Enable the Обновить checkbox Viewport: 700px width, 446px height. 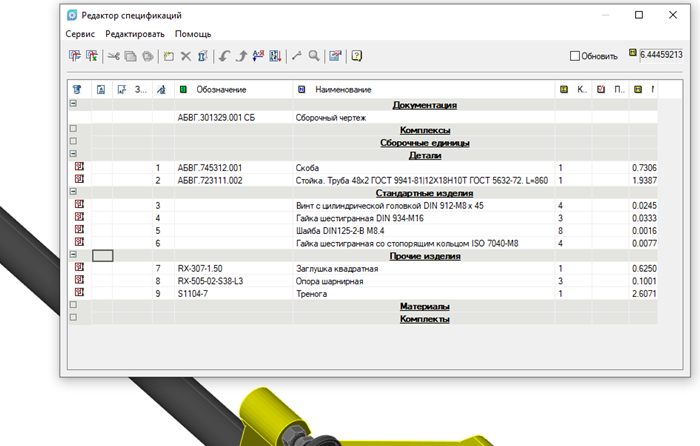pyautogui.click(x=574, y=56)
